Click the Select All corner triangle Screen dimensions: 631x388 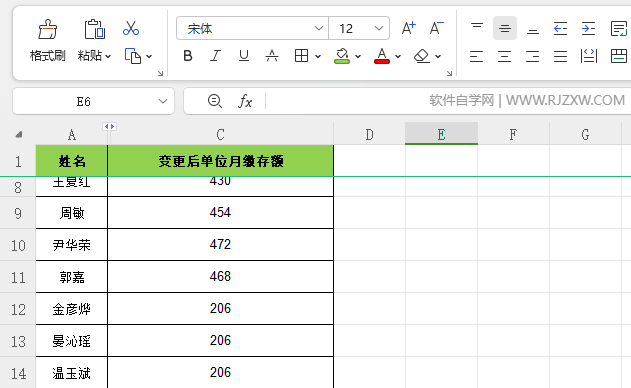pyautogui.click(x=19, y=134)
